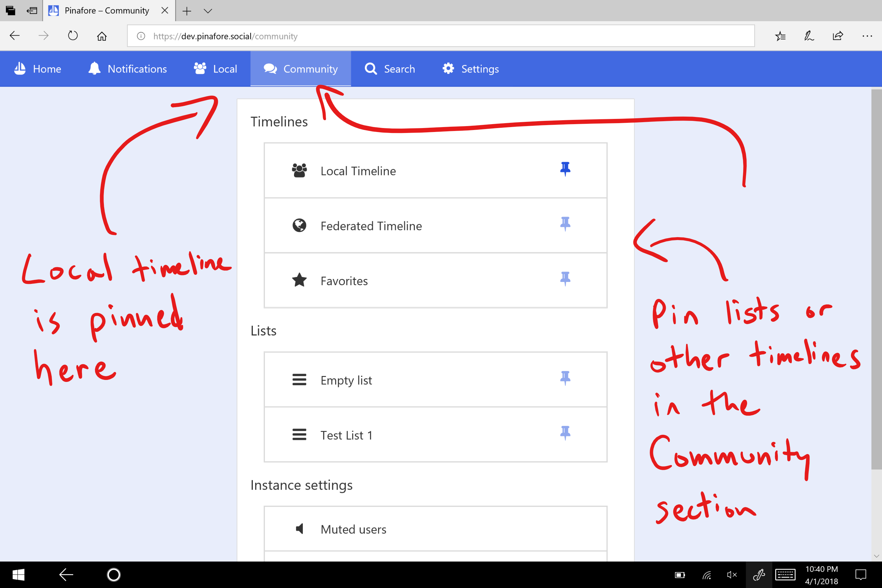Expand the tab list chevron
This screenshot has height=588, width=882.
pyautogui.click(x=208, y=11)
